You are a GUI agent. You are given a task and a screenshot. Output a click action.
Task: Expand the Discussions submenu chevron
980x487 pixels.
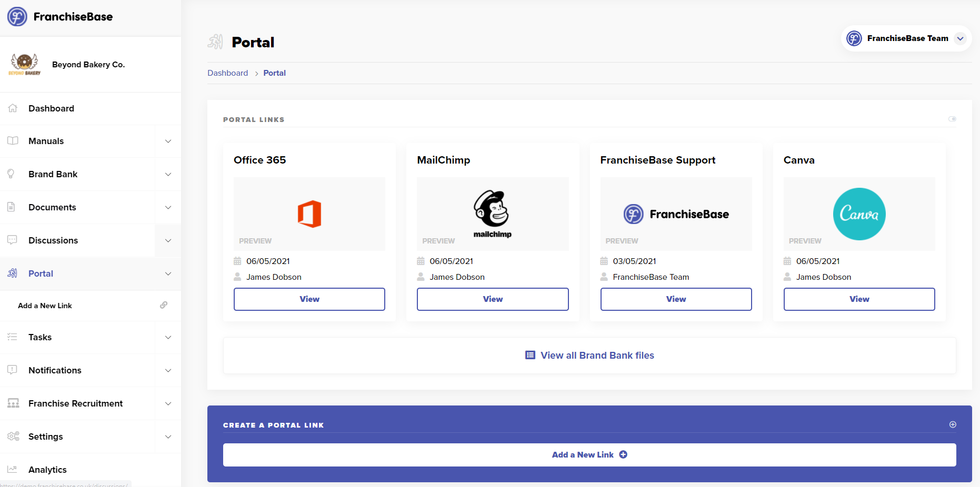pos(168,240)
